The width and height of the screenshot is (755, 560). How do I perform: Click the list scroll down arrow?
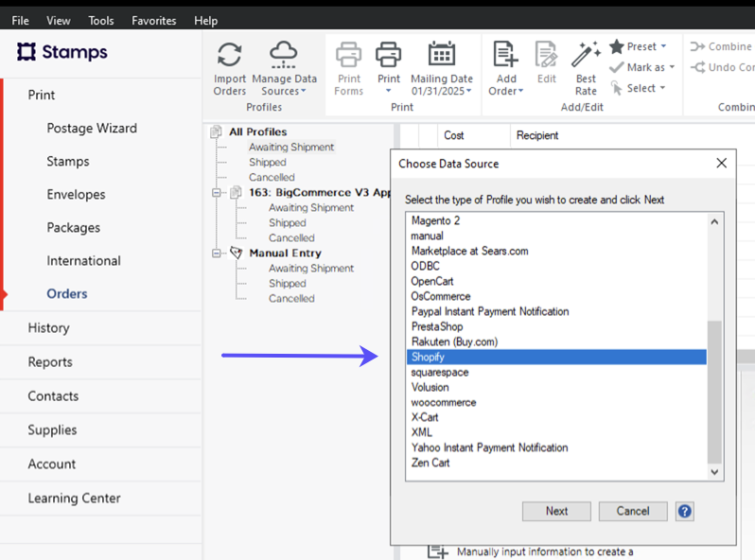(714, 472)
